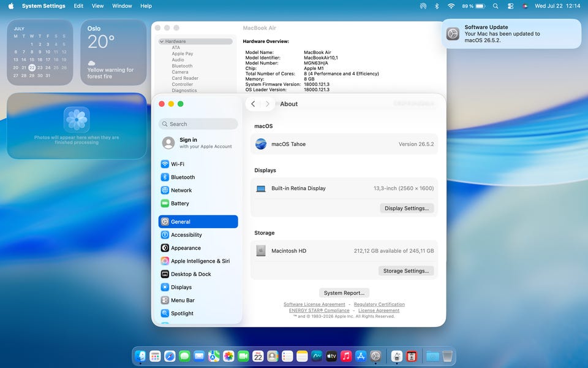The image size is (588, 368).
Task: Select Displays in the settings sidebar
Action: click(198, 287)
